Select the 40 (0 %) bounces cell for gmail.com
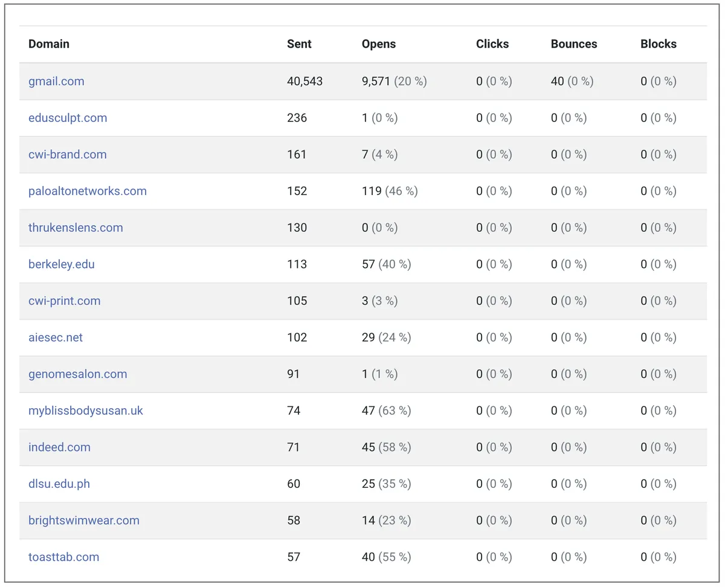725x588 pixels. pyautogui.click(x=572, y=81)
